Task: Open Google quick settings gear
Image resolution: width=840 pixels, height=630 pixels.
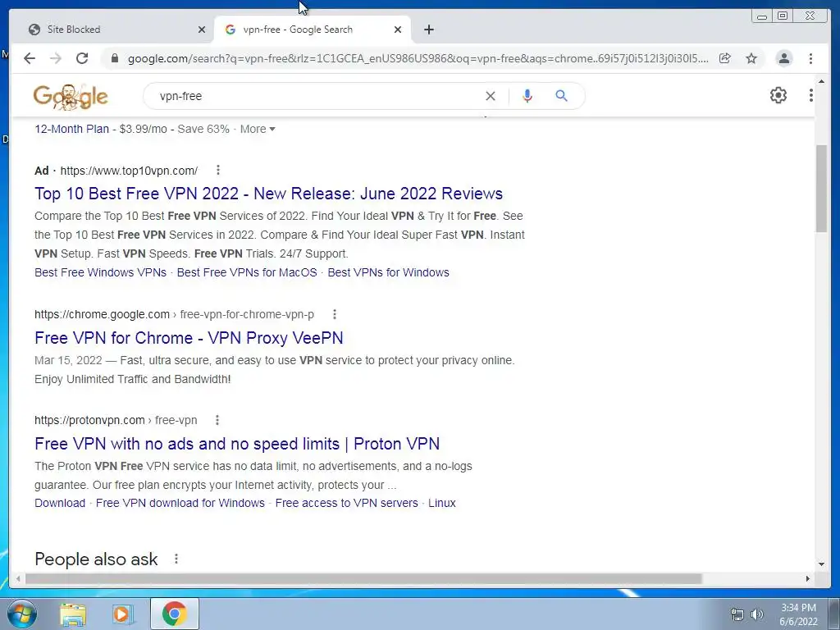Action: tap(778, 95)
